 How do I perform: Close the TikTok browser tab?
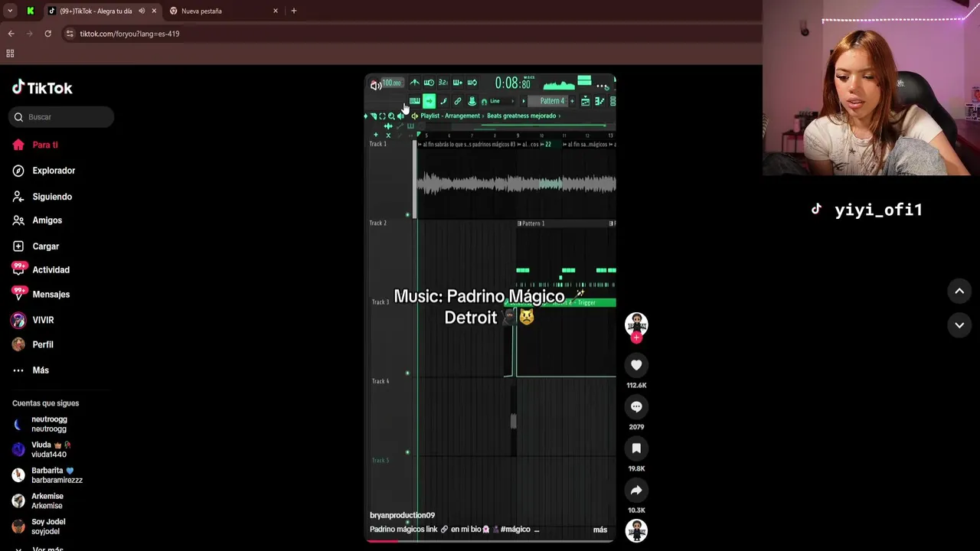pyautogui.click(x=154, y=11)
